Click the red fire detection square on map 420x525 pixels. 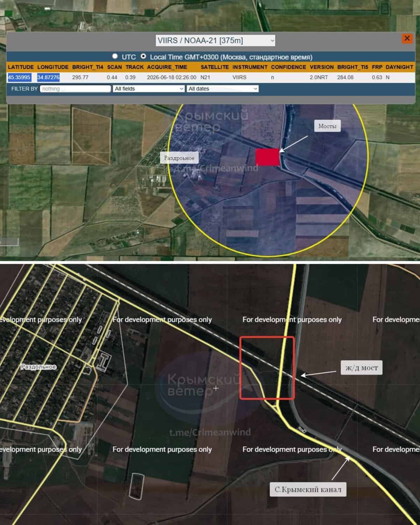267,157
